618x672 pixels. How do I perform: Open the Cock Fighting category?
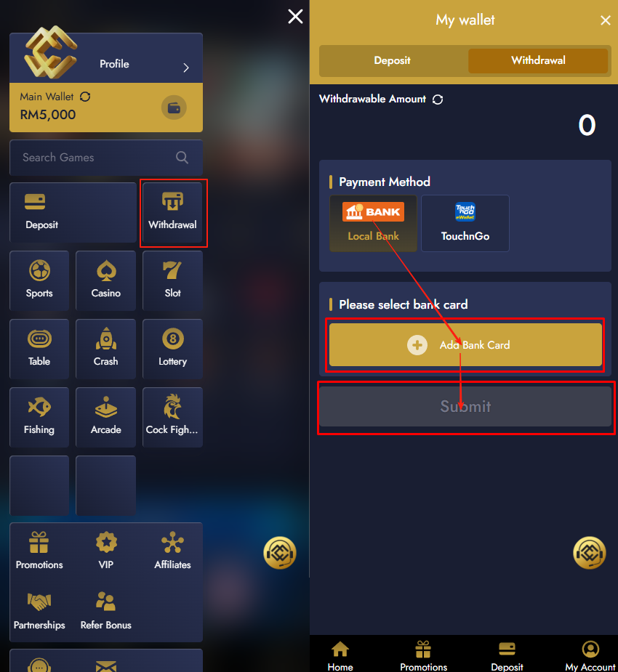coord(172,417)
